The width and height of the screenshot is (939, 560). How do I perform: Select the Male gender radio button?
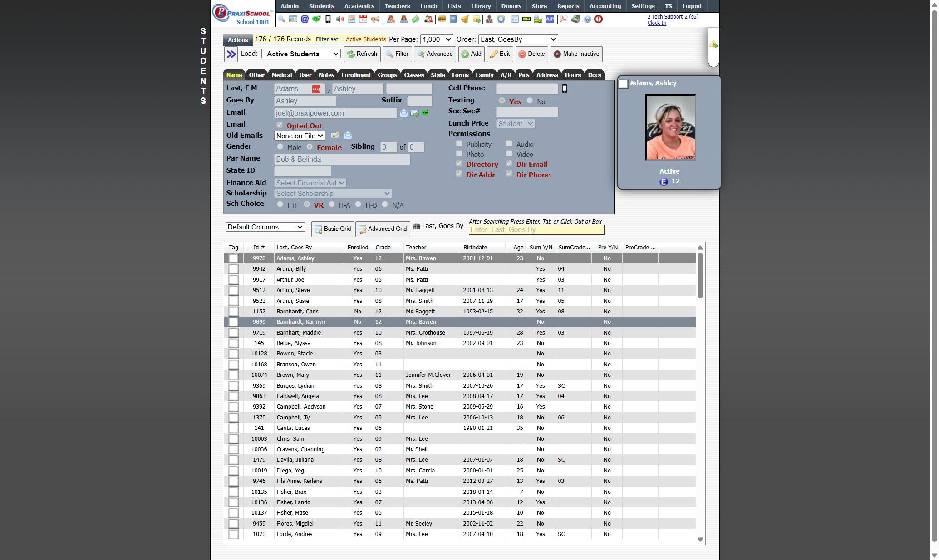280,146
